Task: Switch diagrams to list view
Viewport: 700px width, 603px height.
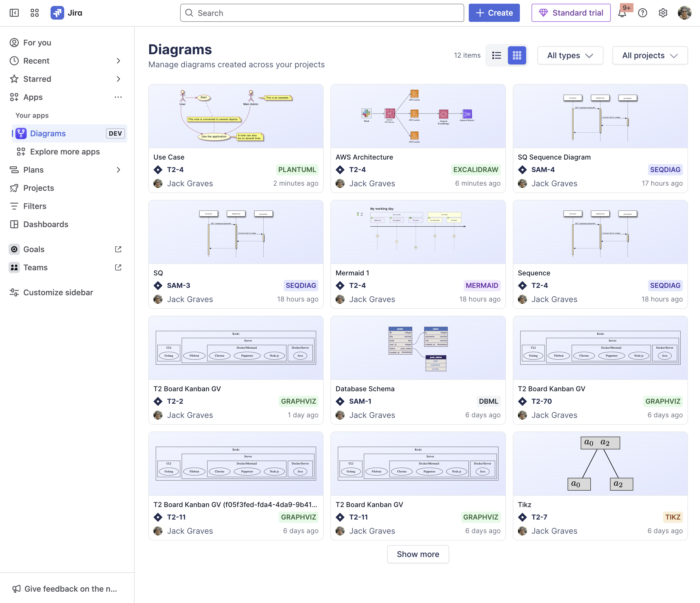Action: (x=497, y=55)
